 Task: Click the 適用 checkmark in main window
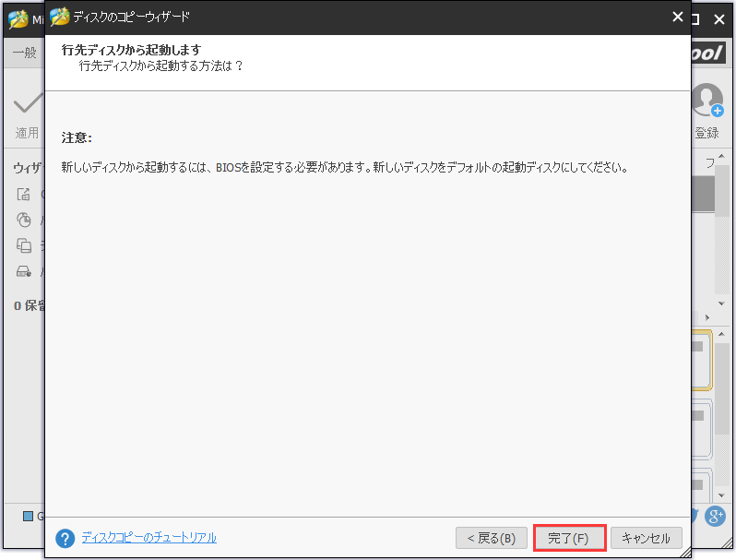pyautogui.click(x=28, y=103)
